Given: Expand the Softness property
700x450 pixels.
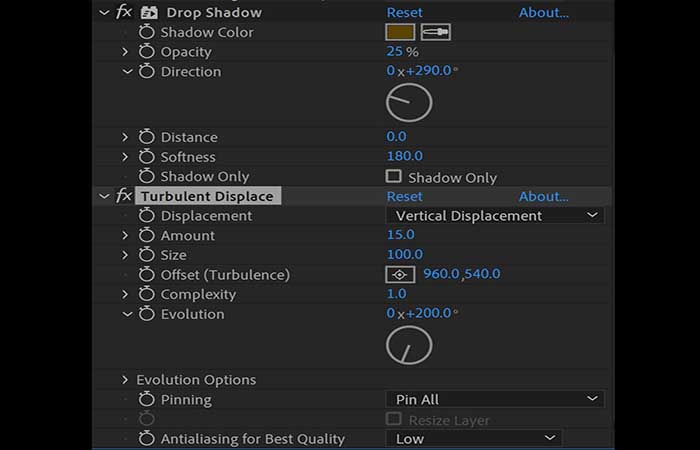Looking at the screenshot, I should click(x=125, y=157).
